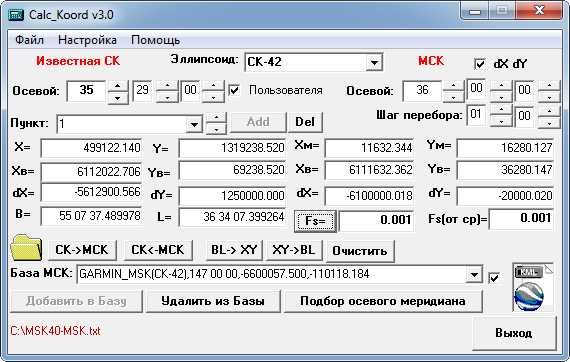Click the МСК Yв= field 36280.147
Image resolution: width=570 pixels, height=362 pixels.
(x=505, y=170)
